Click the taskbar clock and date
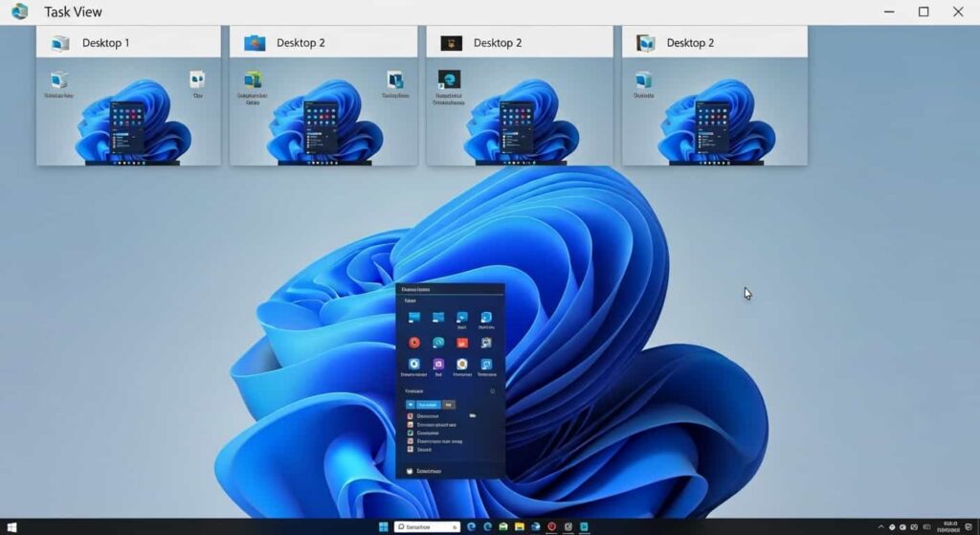This screenshot has width=980, height=535. coord(950,526)
